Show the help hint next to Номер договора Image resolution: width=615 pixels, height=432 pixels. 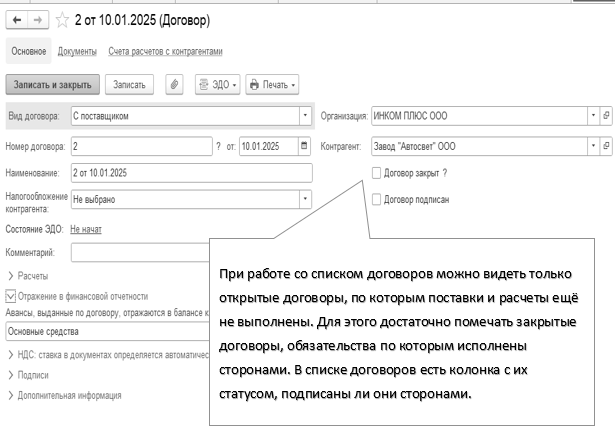[x=218, y=146]
